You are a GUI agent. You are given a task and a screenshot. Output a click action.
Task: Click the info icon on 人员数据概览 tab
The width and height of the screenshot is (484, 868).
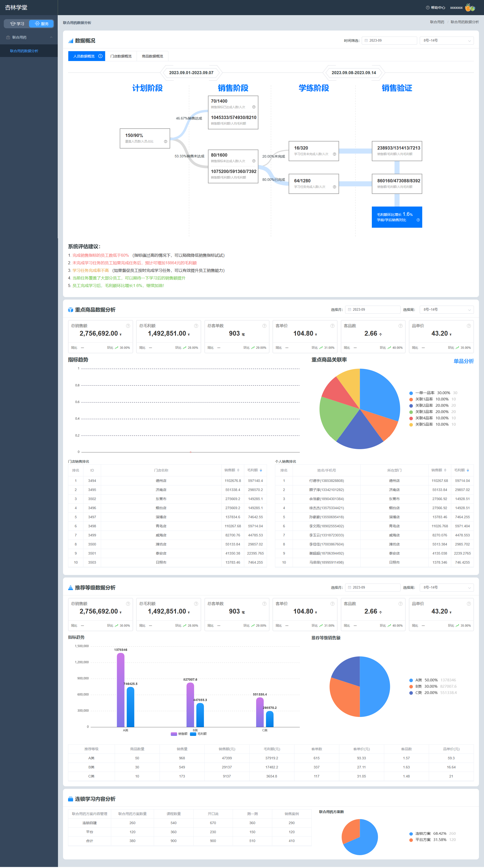tap(100, 56)
